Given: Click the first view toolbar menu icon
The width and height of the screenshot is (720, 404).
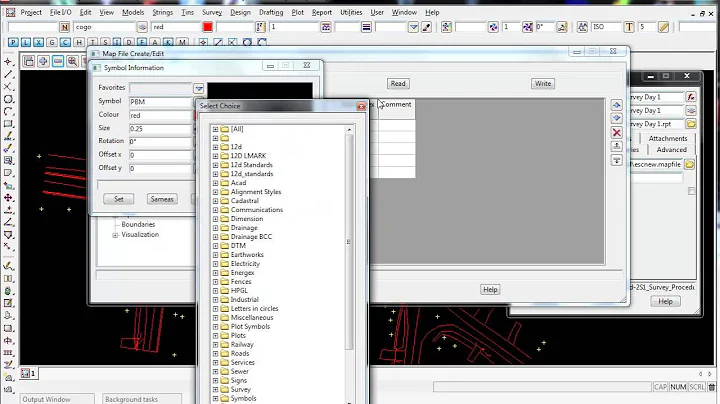Looking at the screenshot, I should tap(28, 61).
